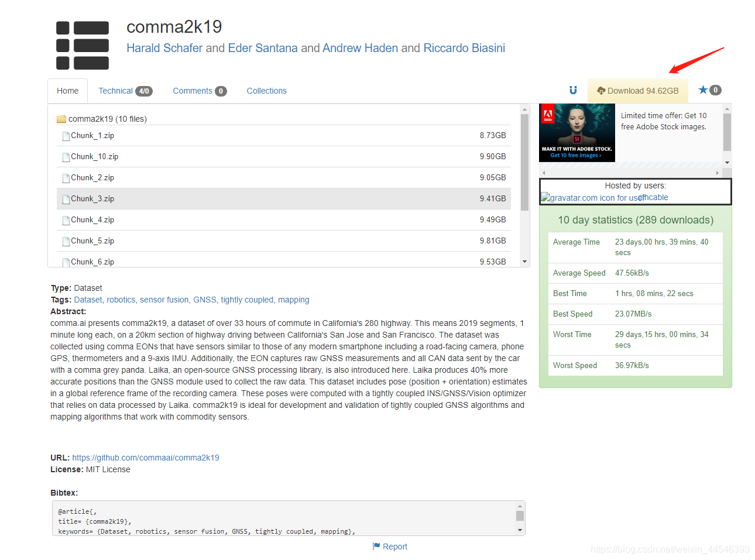The height and width of the screenshot is (560, 755).
Task: Click the MIT License text
Action: [108, 469]
